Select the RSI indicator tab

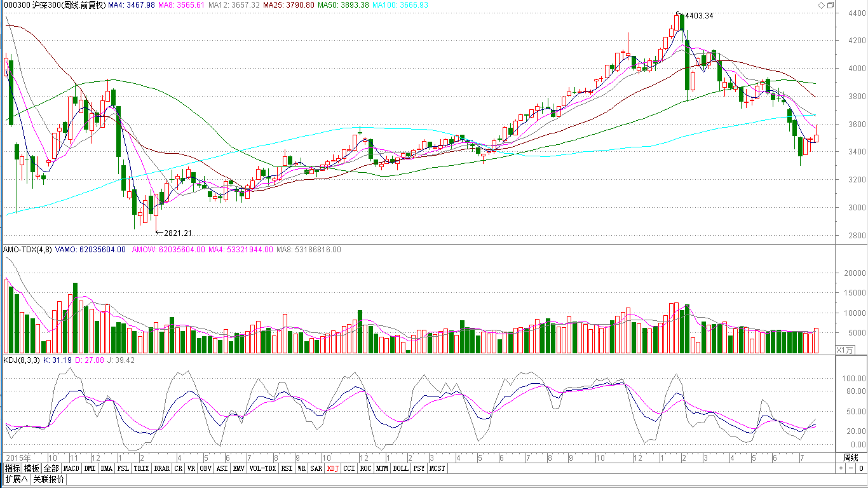click(287, 468)
